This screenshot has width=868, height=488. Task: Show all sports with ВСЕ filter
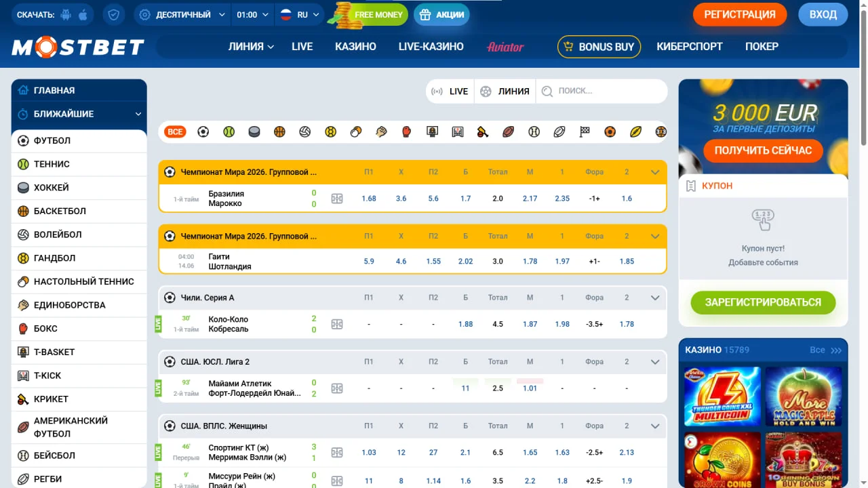pos(176,131)
